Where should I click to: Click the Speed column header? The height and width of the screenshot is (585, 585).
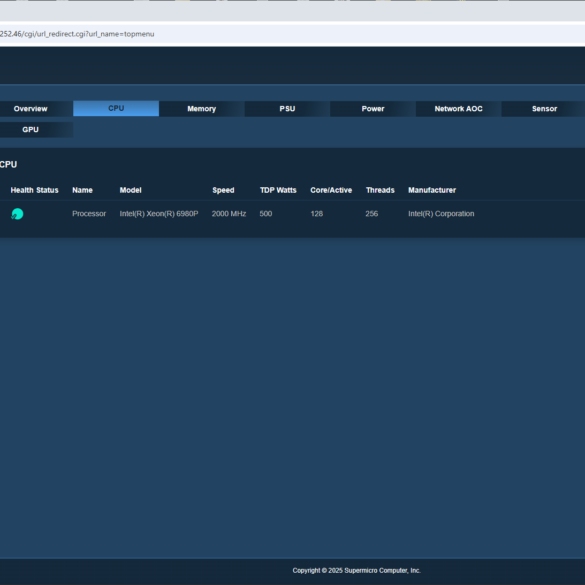tap(223, 190)
